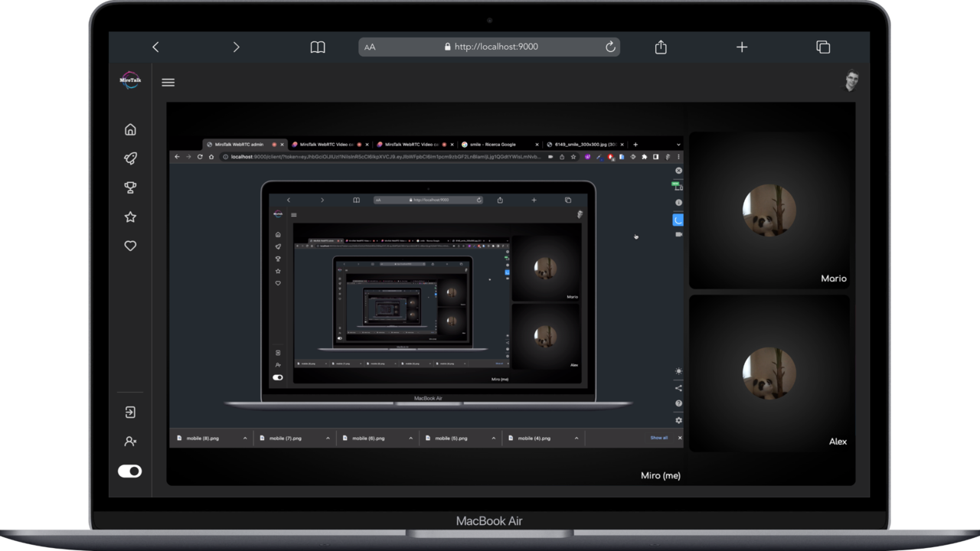
Task: Select the smile - Ricerca Google browser tab
Action: 498,144
